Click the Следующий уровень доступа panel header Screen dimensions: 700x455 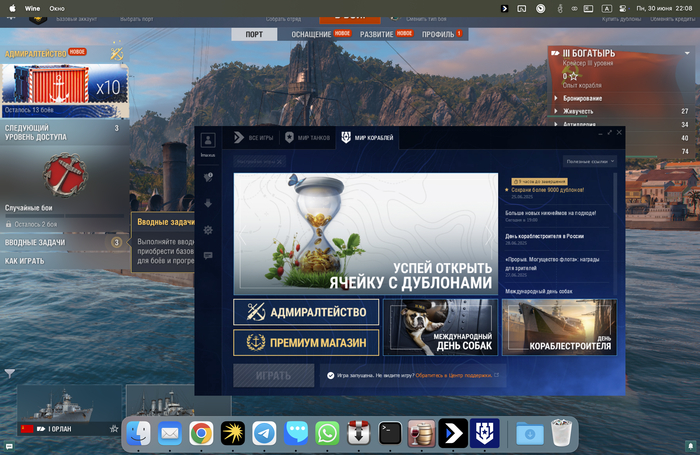coord(64,133)
